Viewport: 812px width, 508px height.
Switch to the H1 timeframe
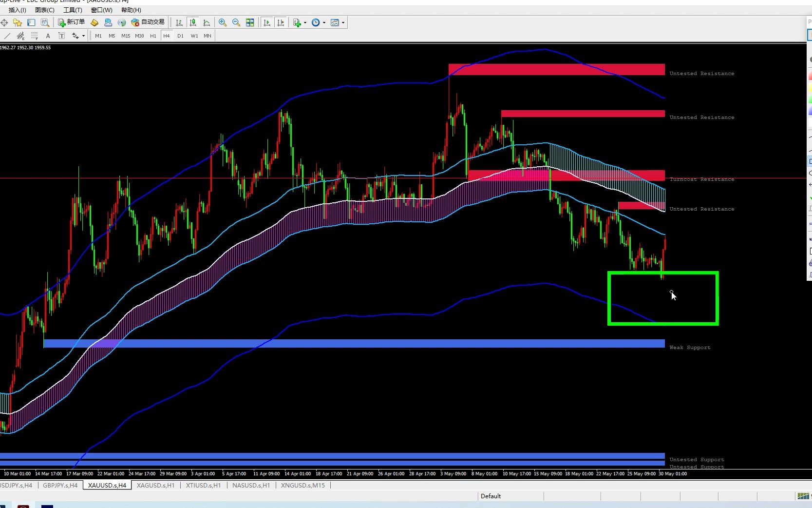[x=153, y=36]
